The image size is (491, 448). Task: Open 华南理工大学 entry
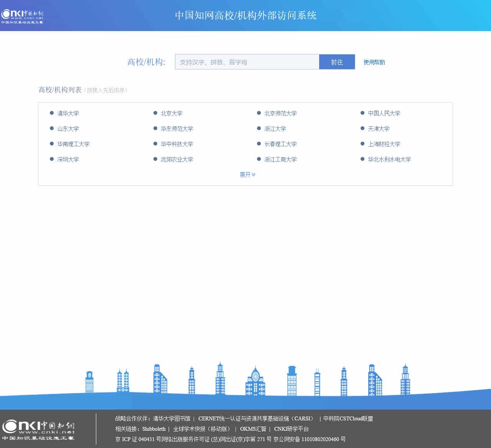73,144
